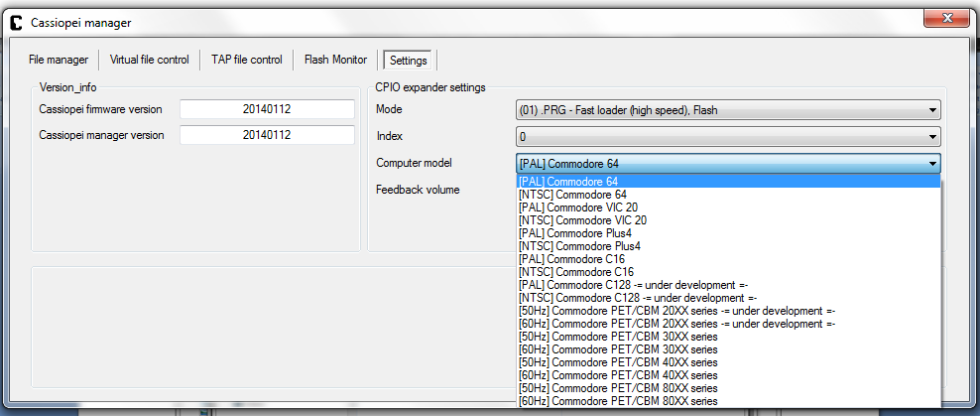Pick [NTSC] Commodore Plus4 from list
The width and height of the screenshot is (980, 416).
coord(579,246)
